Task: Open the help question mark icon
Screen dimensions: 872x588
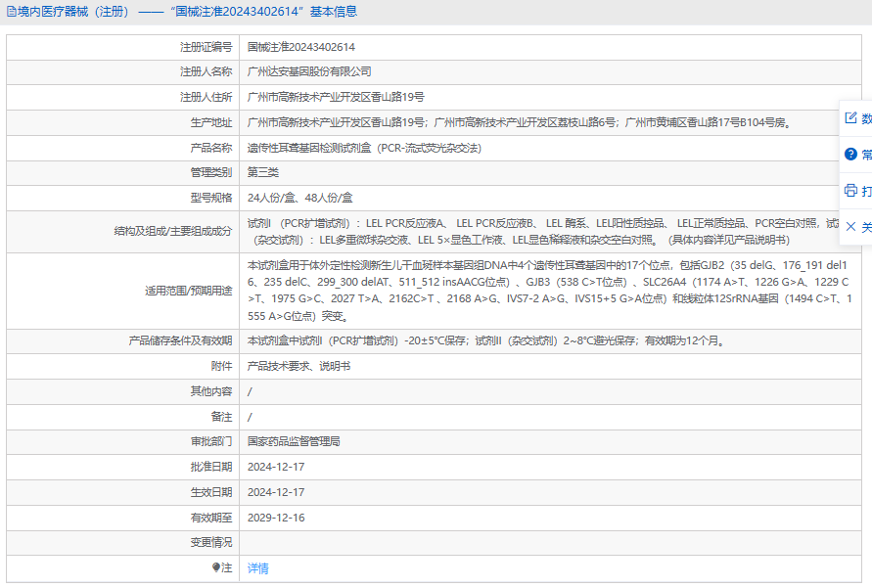Action: tap(850, 154)
